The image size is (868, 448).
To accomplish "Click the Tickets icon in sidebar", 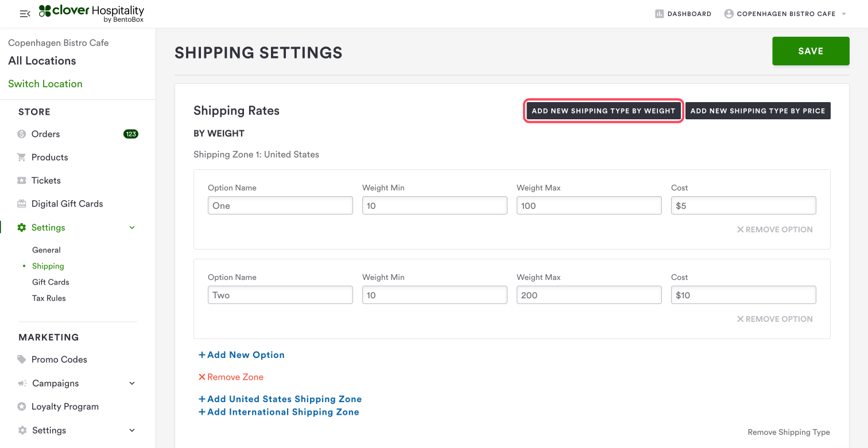I will pyautogui.click(x=22, y=181).
